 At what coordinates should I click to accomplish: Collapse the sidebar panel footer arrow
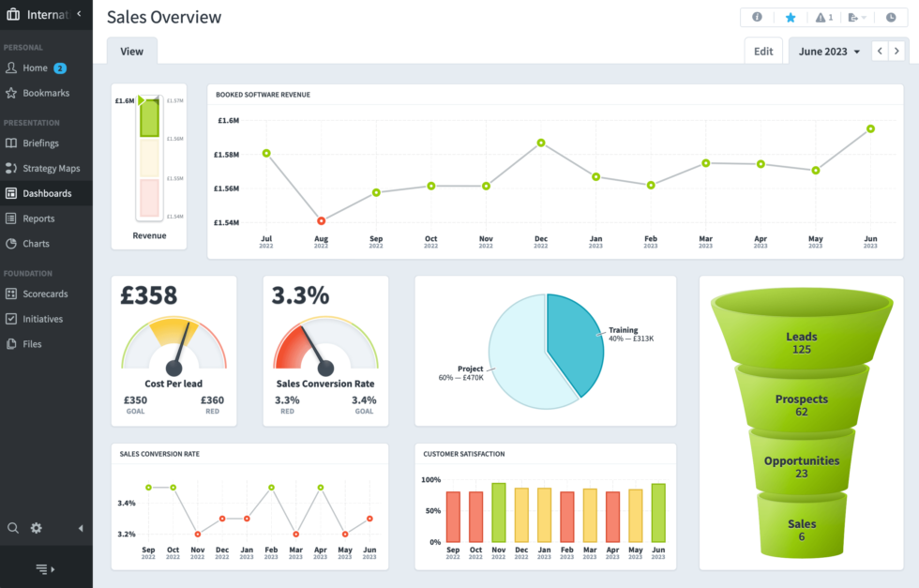click(x=45, y=567)
